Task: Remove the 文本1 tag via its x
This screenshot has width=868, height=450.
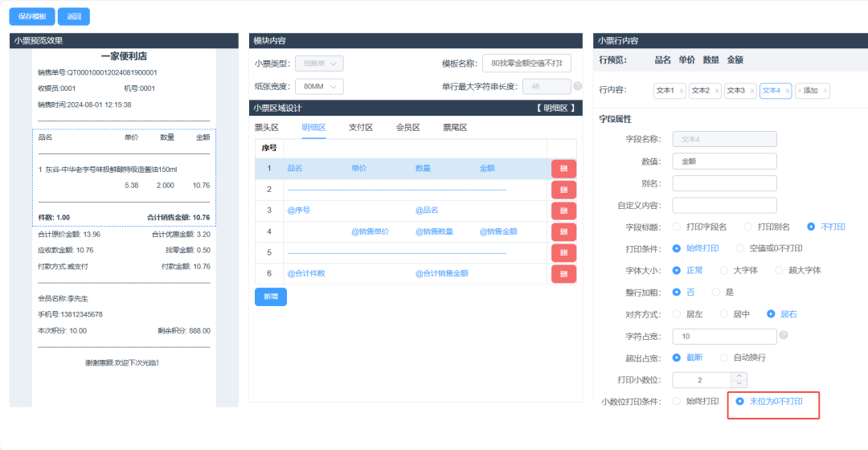Action: [682, 91]
